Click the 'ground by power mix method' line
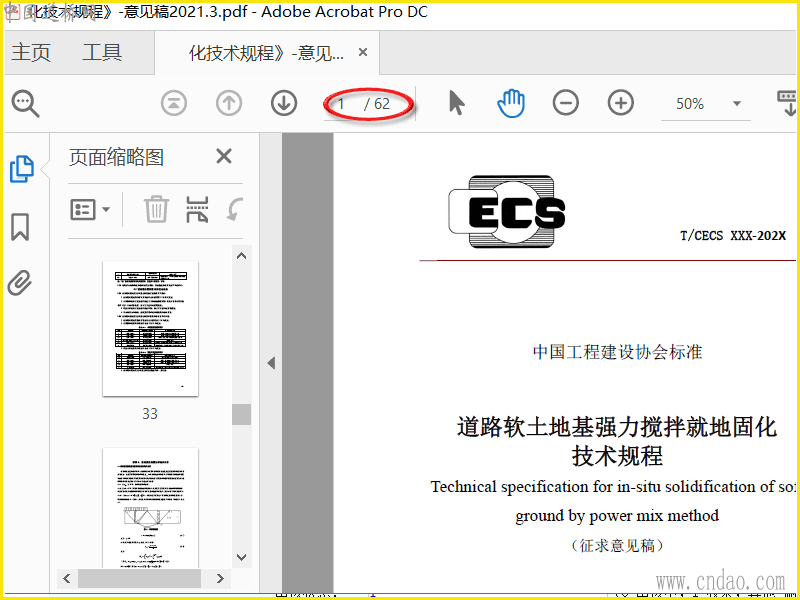800x600 pixels. click(x=617, y=516)
